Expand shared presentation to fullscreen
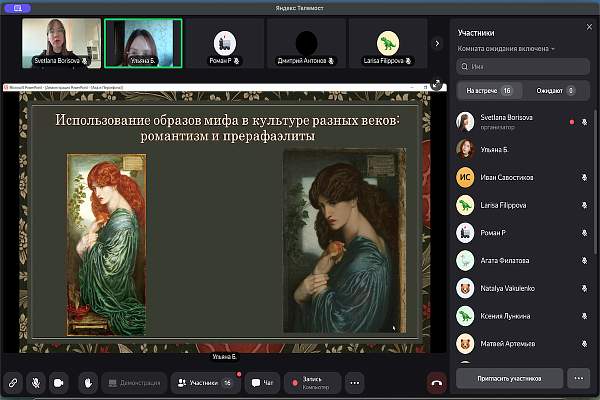This screenshot has width=600, height=400. coord(437,84)
